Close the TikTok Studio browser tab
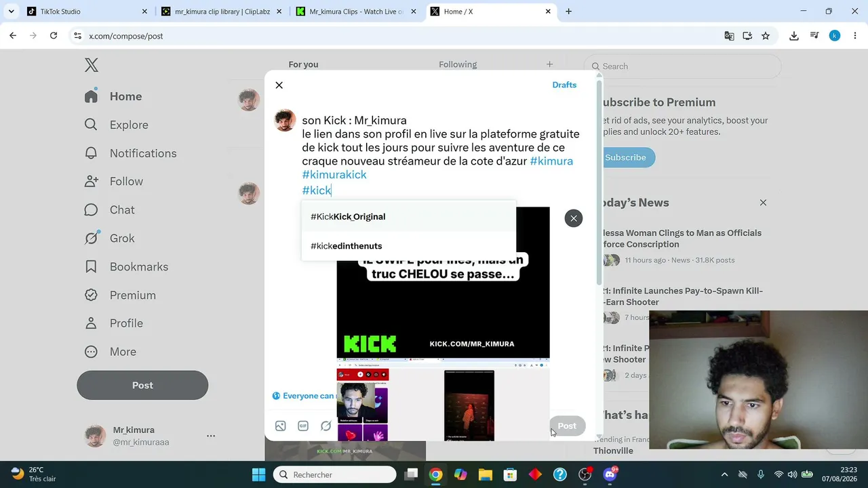The image size is (868, 488). pos(144,12)
